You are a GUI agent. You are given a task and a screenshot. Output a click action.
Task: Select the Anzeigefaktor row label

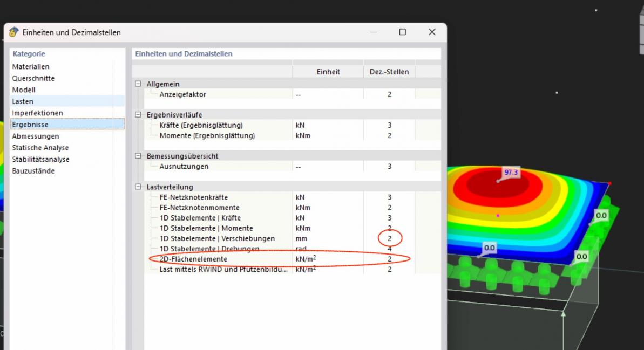click(x=183, y=94)
